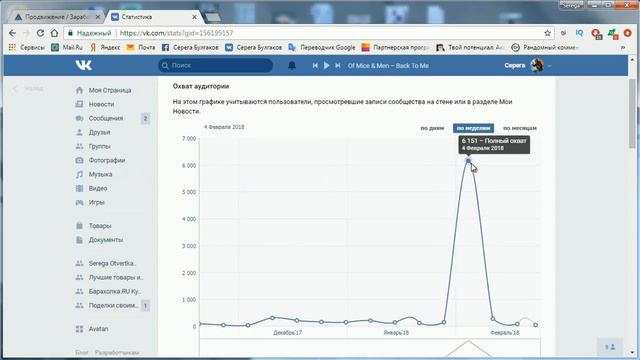This screenshot has height=360, width=640.
Task: Open Партнерская программа bookmark
Action: point(395,47)
